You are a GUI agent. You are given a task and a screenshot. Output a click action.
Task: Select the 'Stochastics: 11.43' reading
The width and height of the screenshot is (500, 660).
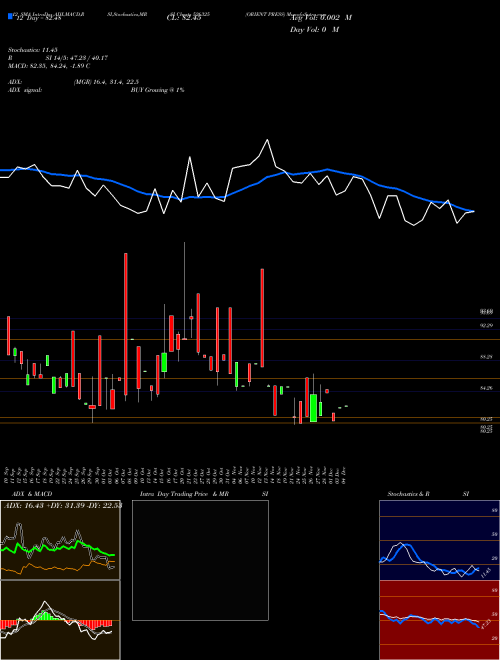click(32, 50)
